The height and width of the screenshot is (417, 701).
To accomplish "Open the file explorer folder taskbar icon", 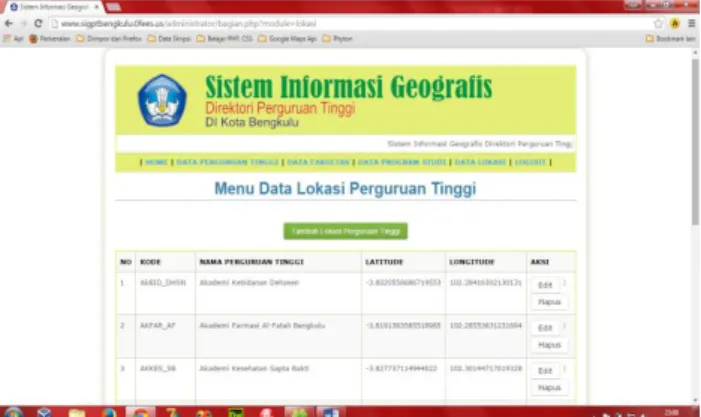I will 77,412.
